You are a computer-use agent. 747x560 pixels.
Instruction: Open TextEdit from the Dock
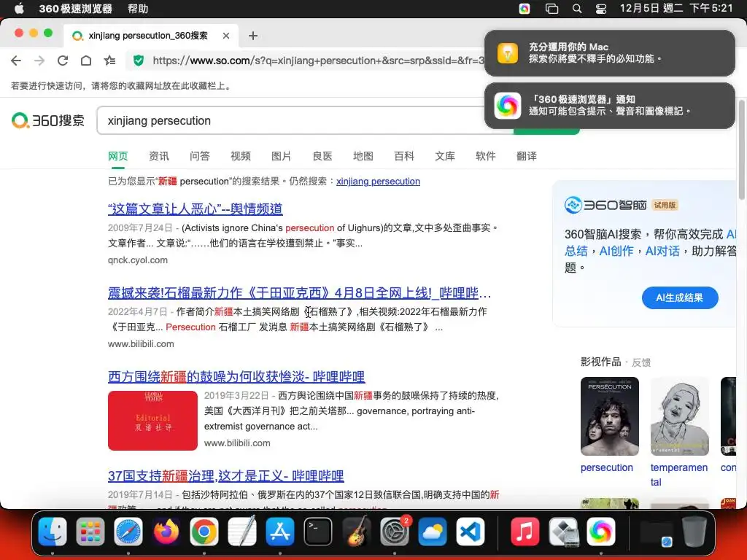click(242, 532)
